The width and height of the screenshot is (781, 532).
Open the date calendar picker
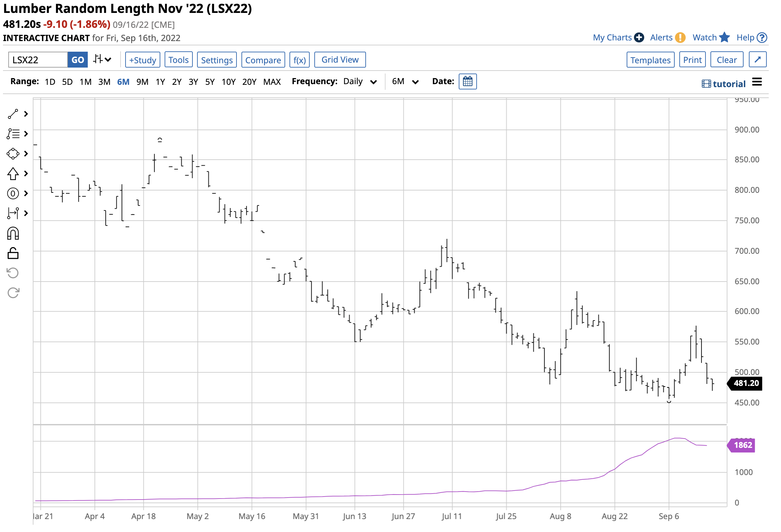pos(468,82)
